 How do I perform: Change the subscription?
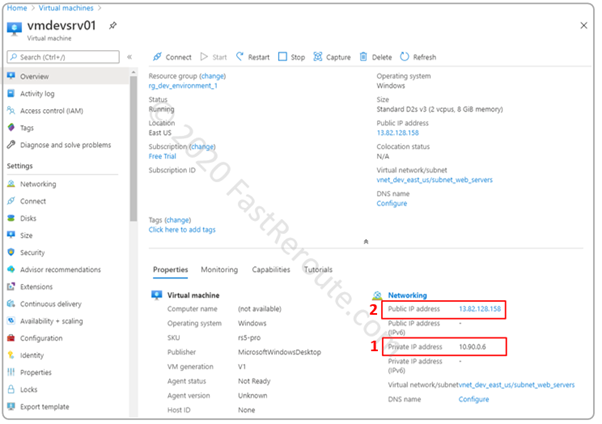(x=202, y=147)
